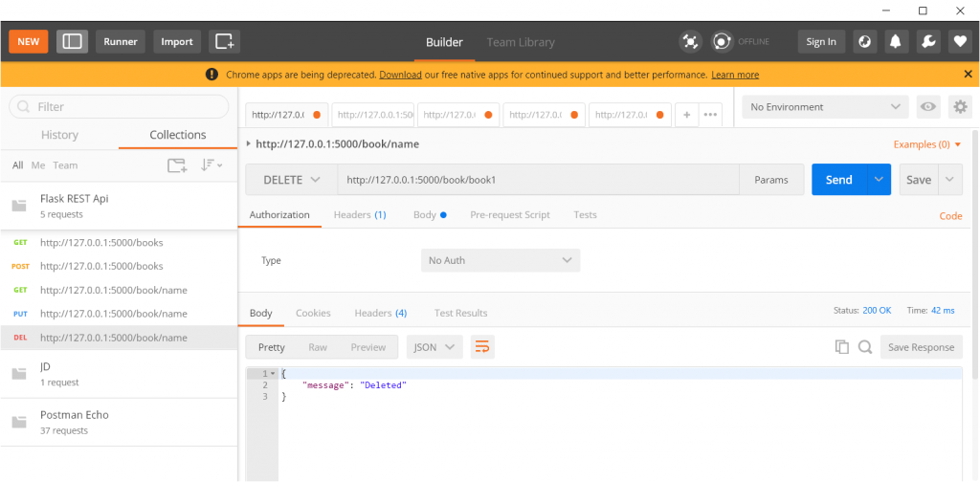Switch to the History tab
Image resolution: width=980 pixels, height=482 pixels.
click(x=59, y=135)
